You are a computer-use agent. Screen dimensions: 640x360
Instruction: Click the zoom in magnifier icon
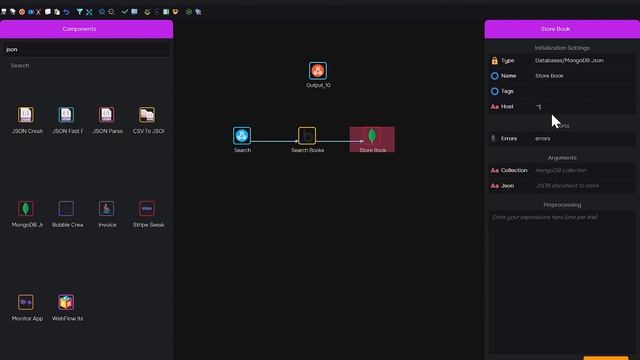[102, 12]
